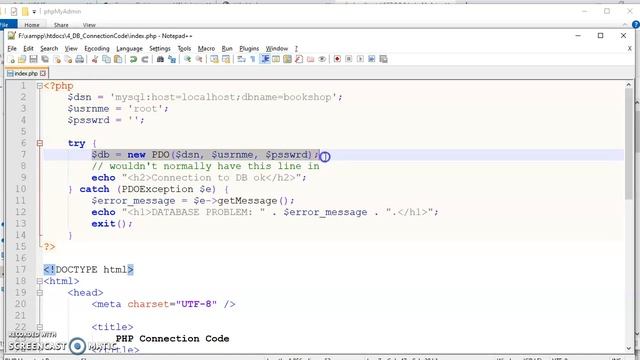Toggle the highlighted Show Indent Guide button
This screenshot has height=360, width=640.
(x=264, y=59)
